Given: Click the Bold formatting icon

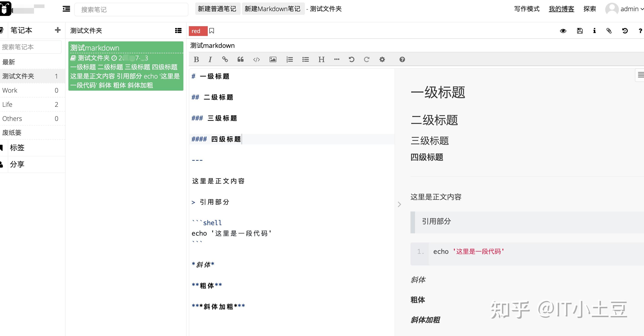Looking at the screenshot, I should (196, 59).
